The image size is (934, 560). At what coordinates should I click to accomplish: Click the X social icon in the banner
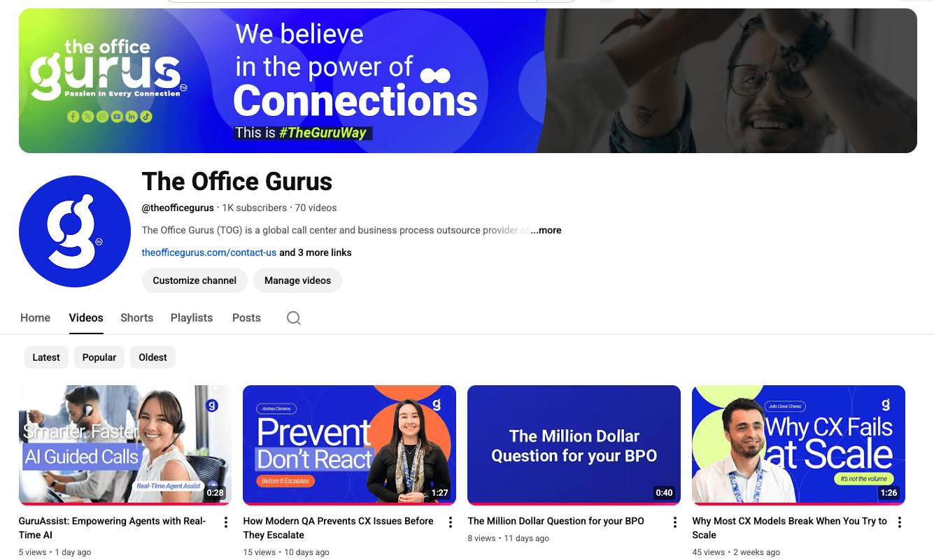click(87, 117)
